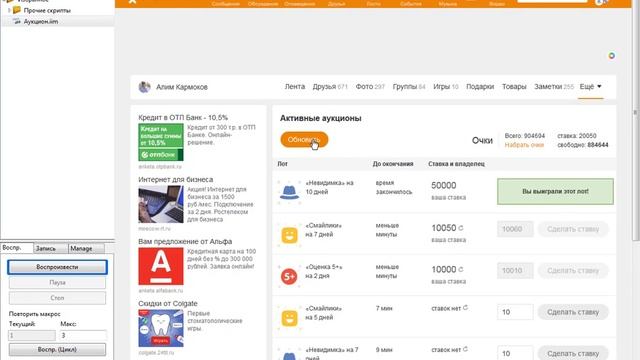Image resolution: width=640 pixels, height=360 pixels.
Task: Open the Товары section
Action: pyautogui.click(x=514, y=87)
